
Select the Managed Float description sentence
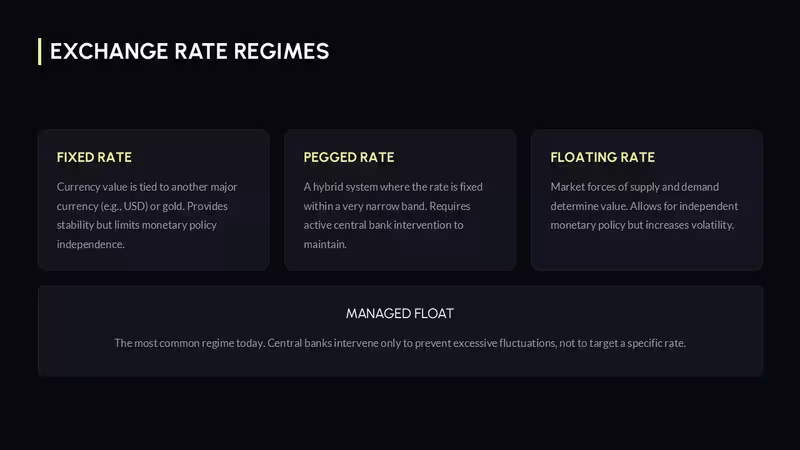tap(400, 343)
